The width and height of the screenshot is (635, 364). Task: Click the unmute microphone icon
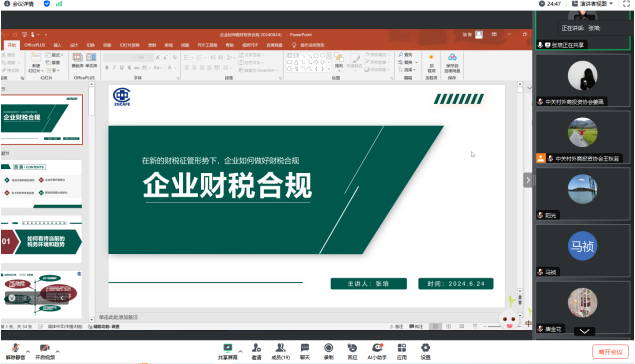(x=15, y=351)
